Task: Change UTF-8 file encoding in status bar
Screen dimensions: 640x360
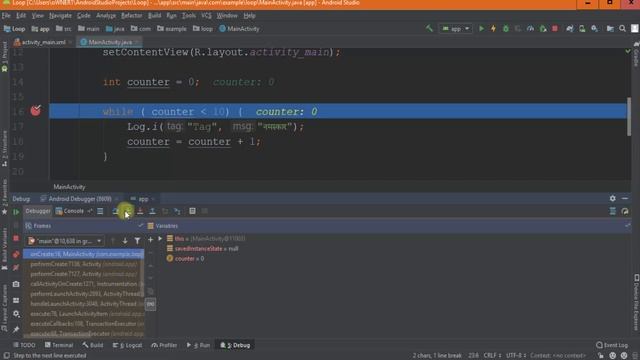Action: click(x=516, y=356)
